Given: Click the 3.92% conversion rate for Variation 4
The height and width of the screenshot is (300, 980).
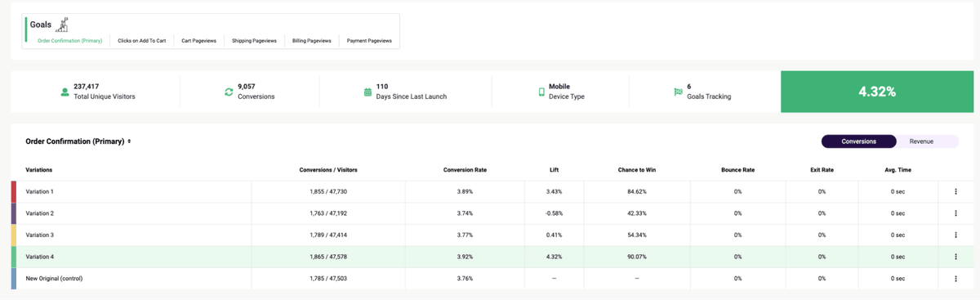Looking at the screenshot, I should [465, 257].
